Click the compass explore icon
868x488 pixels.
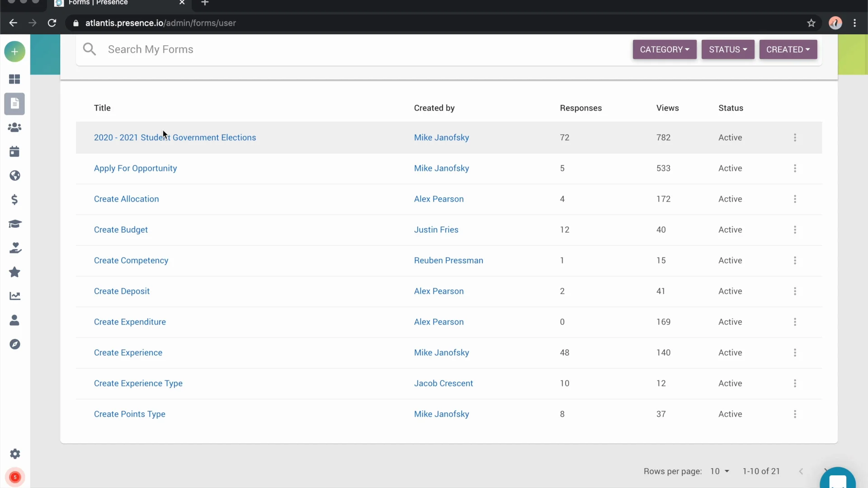[14, 344]
